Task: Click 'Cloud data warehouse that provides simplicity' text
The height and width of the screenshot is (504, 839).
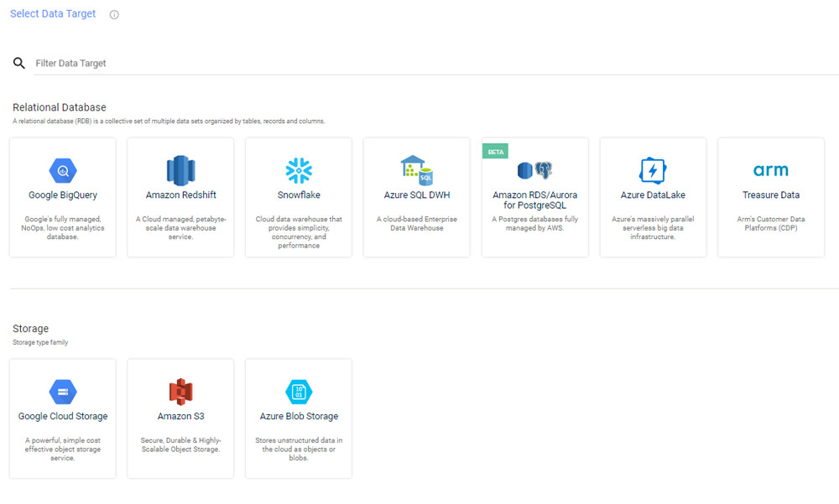Action: click(x=299, y=232)
